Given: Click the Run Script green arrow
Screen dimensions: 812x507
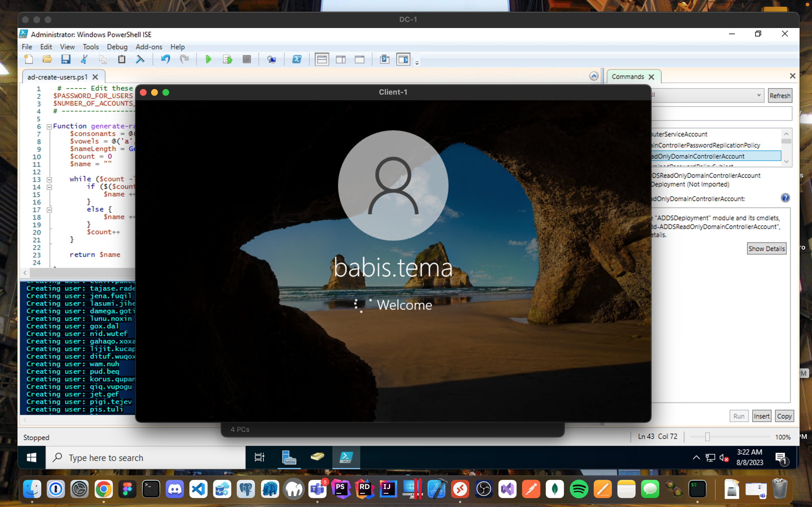Looking at the screenshot, I should point(208,59).
